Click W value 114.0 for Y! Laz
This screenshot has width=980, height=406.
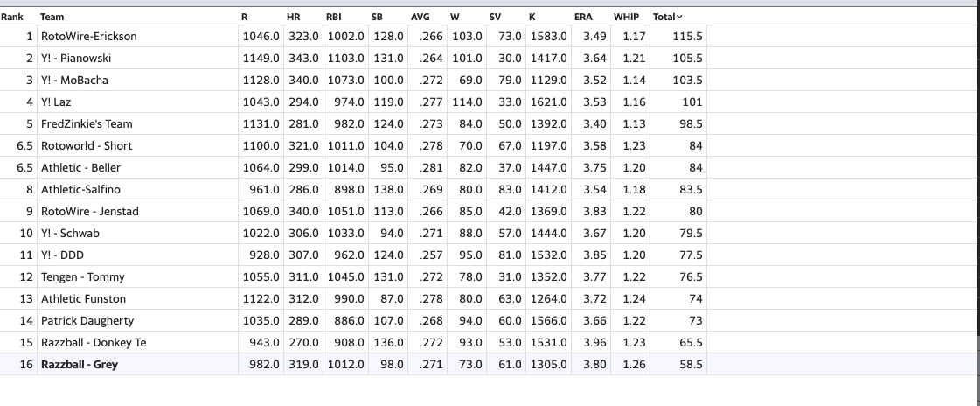point(468,102)
